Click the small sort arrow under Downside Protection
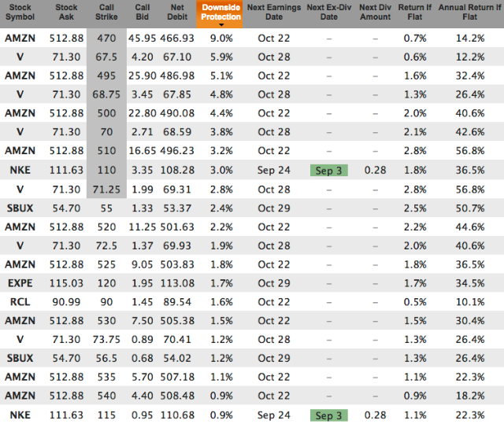The width and height of the screenshot is (504, 424). point(220,25)
